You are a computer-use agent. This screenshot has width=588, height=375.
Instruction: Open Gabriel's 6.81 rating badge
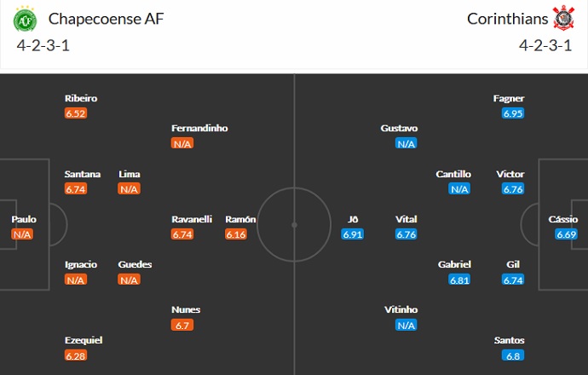(x=459, y=280)
